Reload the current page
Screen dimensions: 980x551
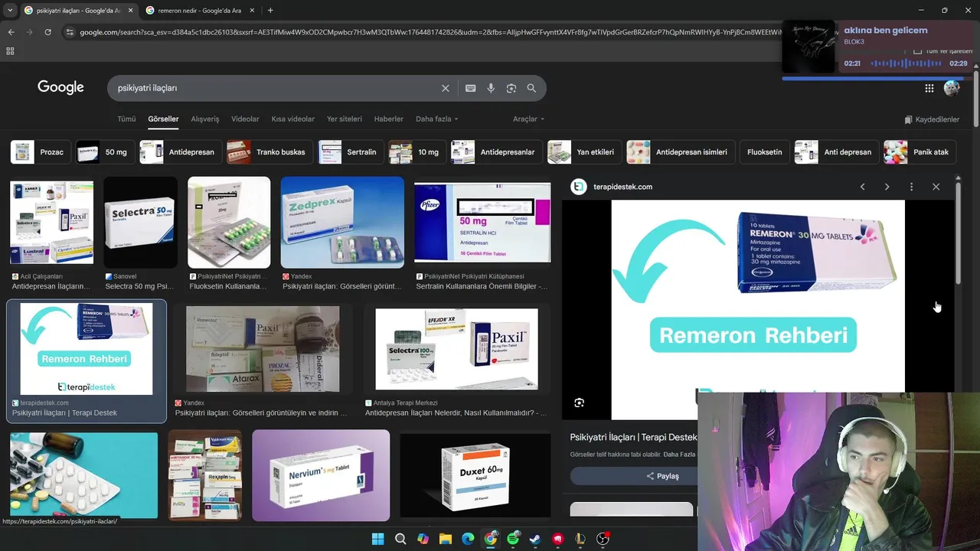coord(47,32)
